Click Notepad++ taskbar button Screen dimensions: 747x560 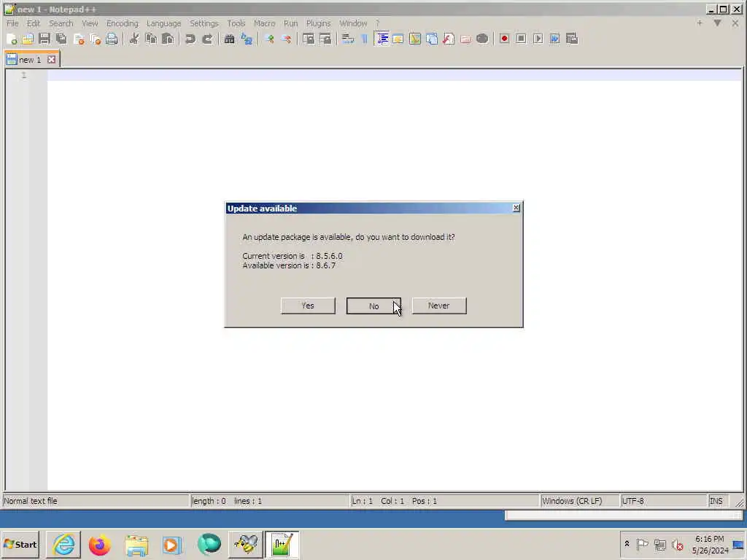pyautogui.click(x=282, y=545)
